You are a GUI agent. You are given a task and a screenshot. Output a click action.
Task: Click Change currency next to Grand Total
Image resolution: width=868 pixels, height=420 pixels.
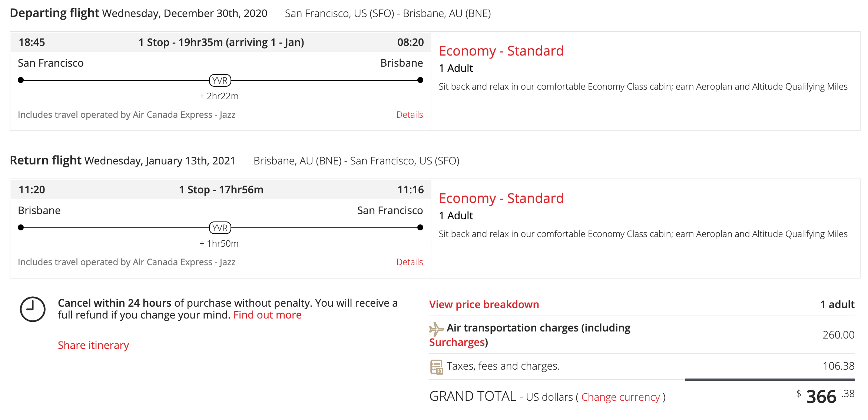tap(620, 397)
